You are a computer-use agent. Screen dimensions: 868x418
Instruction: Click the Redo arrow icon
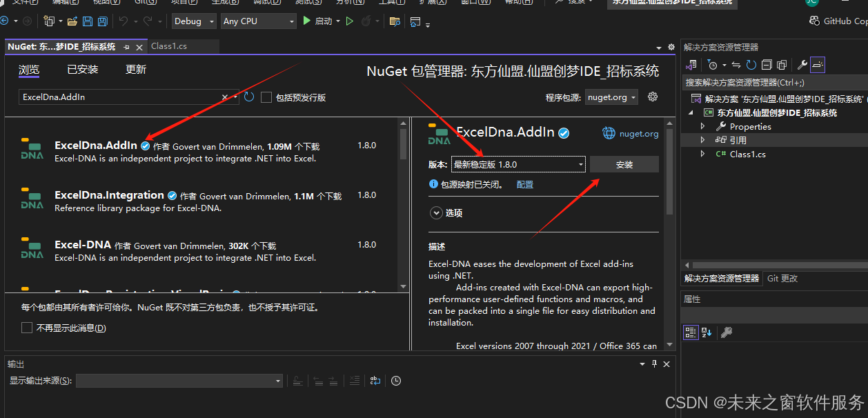coord(147,21)
